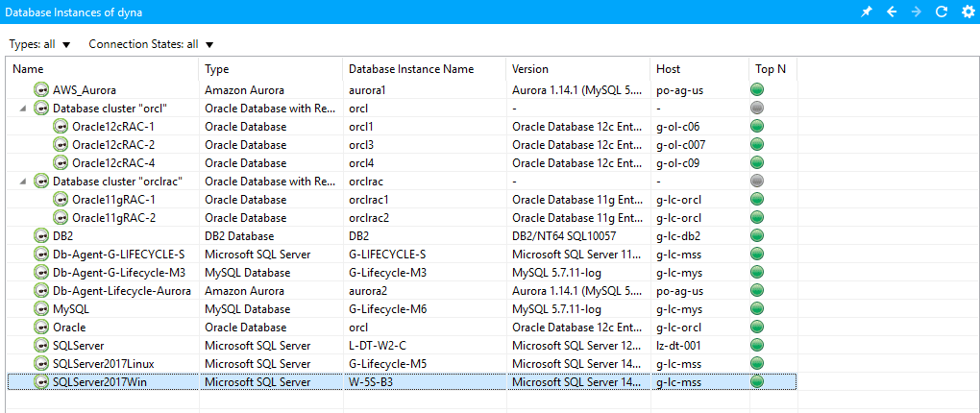Click gray Top N dot for cluster "orclrac"

(757, 181)
